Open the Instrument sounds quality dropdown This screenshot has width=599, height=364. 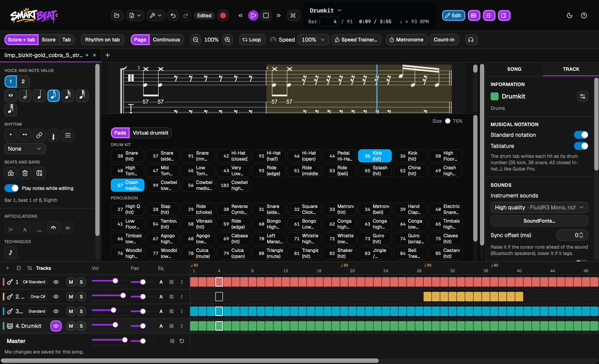tap(539, 207)
